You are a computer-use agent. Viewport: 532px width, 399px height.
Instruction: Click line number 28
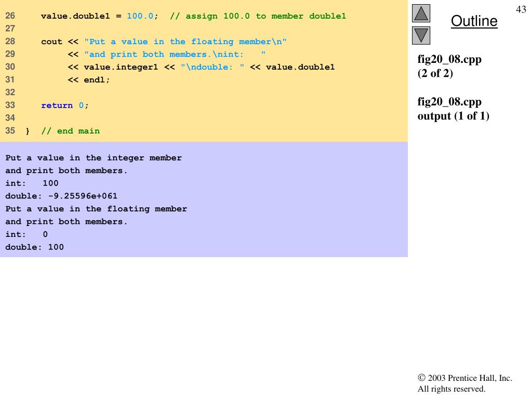point(10,42)
